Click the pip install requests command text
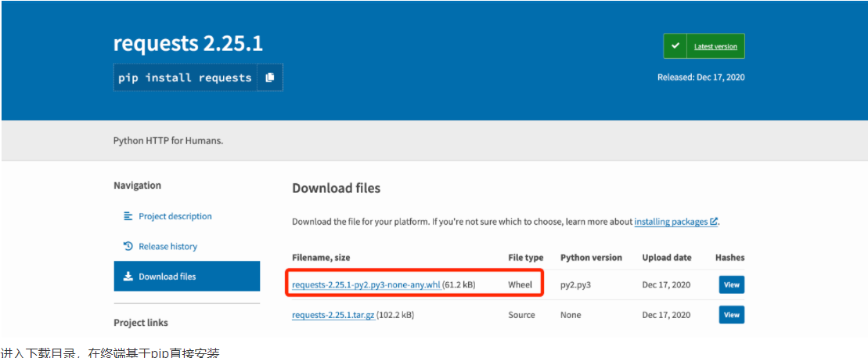The height and width of the screenshot is (358, 868). pos(185,78)
